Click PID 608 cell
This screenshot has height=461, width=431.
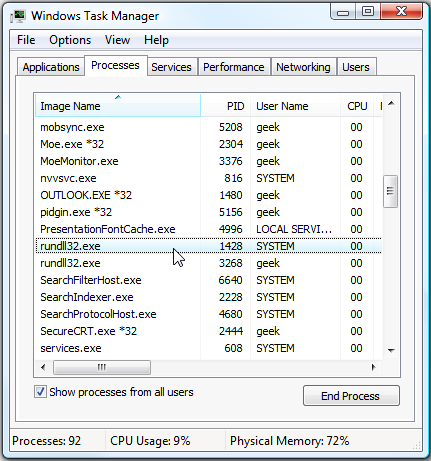click(233, 348)
